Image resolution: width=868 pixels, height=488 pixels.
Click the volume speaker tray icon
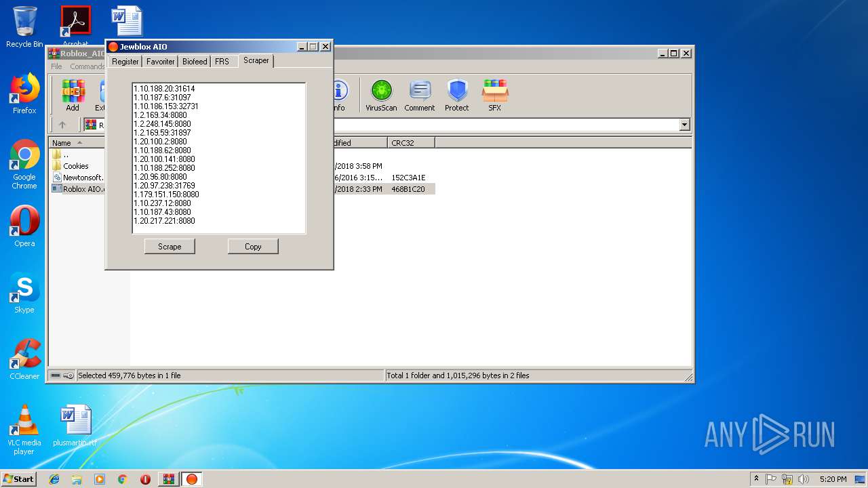804,479
